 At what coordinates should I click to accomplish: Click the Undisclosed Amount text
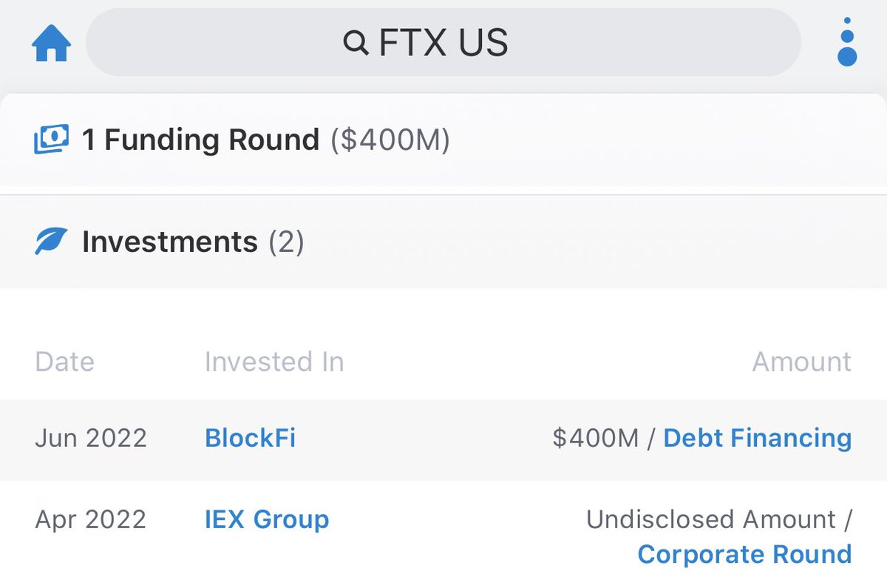coord(712,519)
